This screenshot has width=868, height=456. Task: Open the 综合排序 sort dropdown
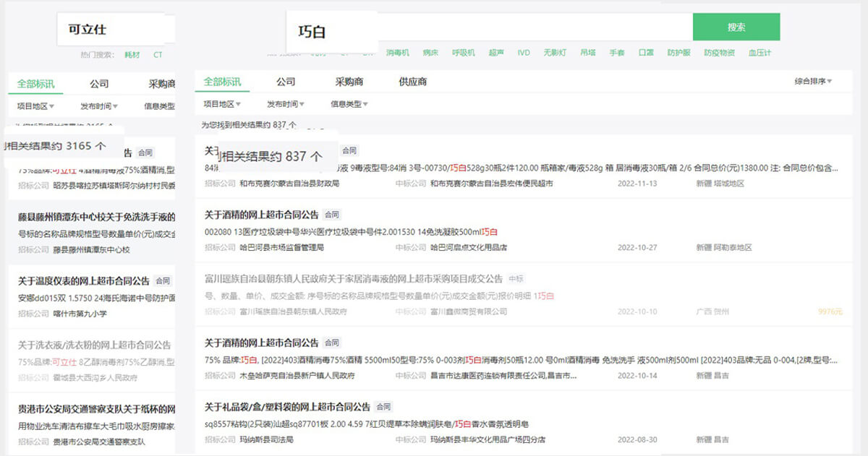813,82
